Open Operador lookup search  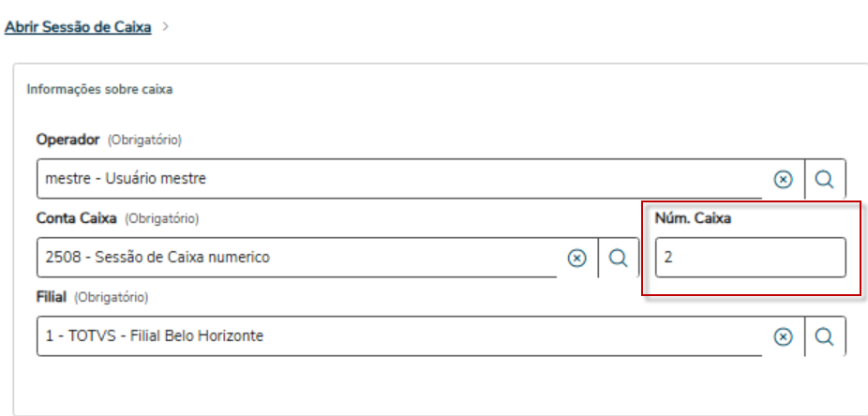coord(825,179)
